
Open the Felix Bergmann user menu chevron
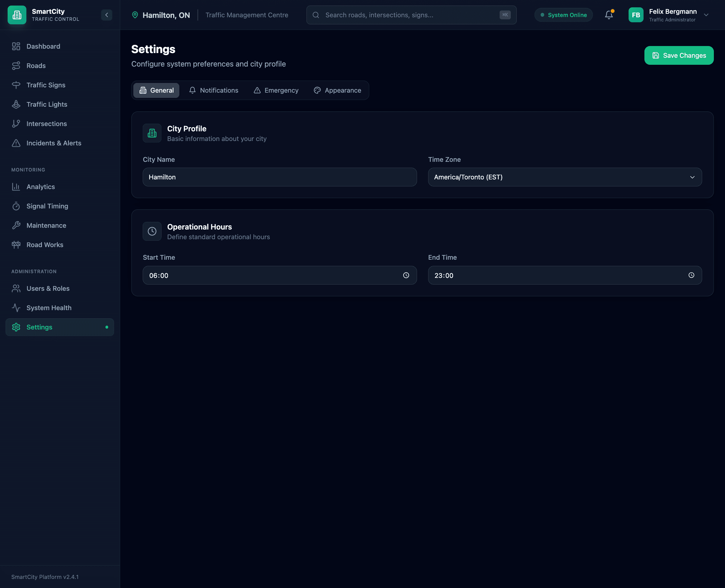(706, 15)
